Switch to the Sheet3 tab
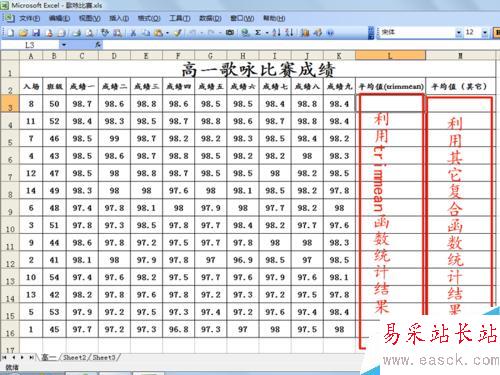 pos(104,358)
